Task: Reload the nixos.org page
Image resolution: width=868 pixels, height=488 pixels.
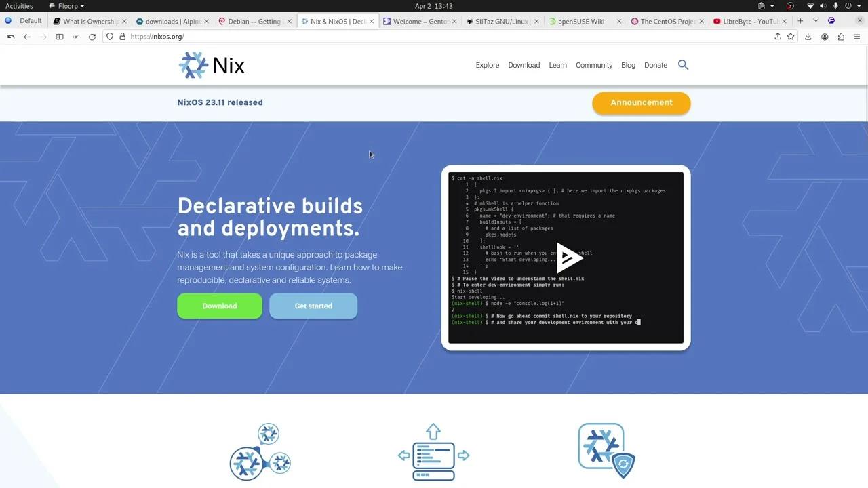Action: click(92, 37)
